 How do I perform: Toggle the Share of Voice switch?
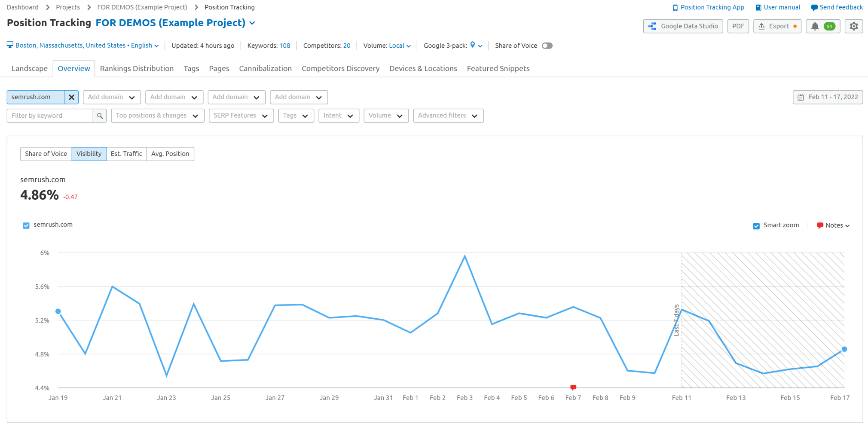(547, 46)
